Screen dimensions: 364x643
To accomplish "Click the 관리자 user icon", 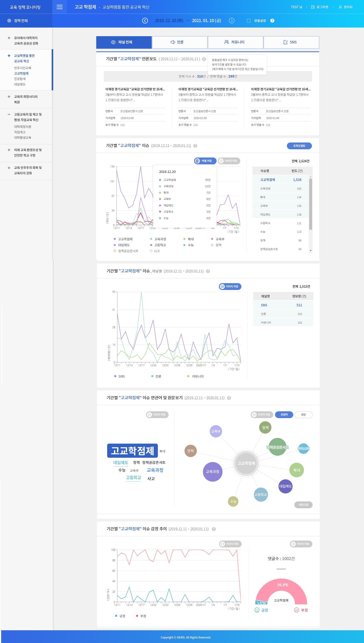I will pyautogui.click(x=340, y=7).
